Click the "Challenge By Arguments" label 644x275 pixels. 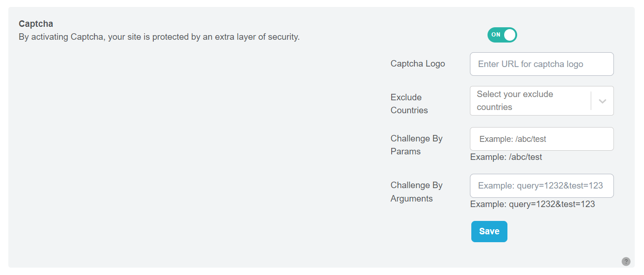click(416, 192)
